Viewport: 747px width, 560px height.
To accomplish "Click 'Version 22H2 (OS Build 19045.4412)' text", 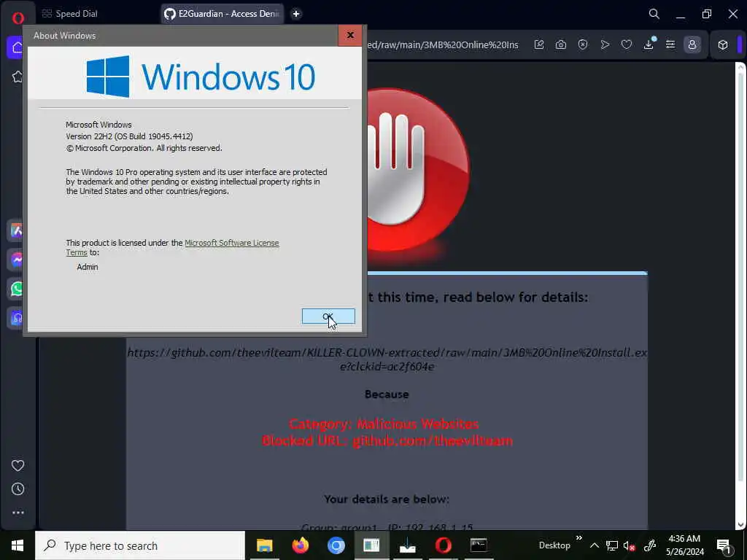I will click(129, 136).
